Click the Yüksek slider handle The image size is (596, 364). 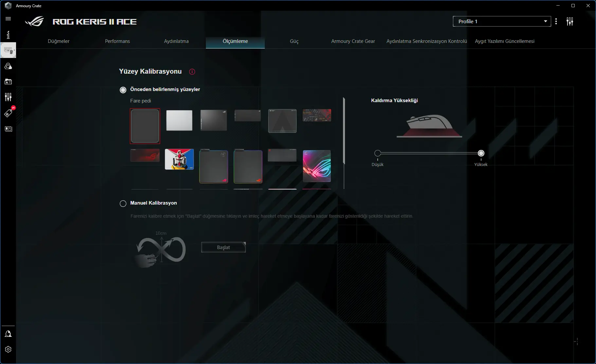[481, 153]
